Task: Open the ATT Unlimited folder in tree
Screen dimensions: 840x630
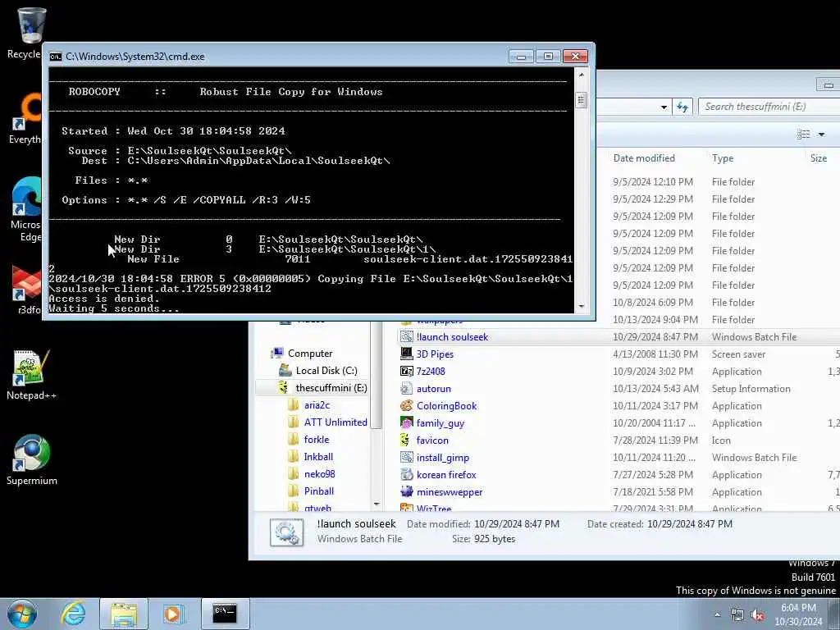Action: (x=336, y=422)
